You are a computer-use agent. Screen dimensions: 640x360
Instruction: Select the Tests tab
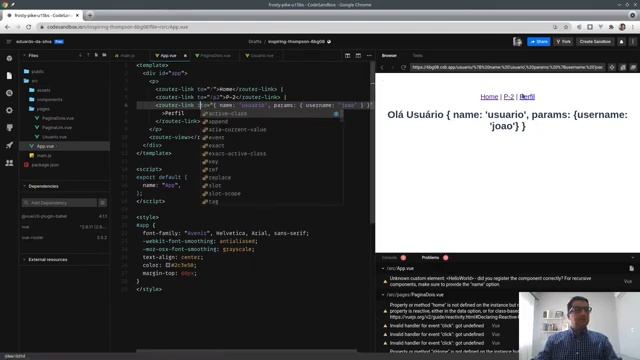click(418, 56)
